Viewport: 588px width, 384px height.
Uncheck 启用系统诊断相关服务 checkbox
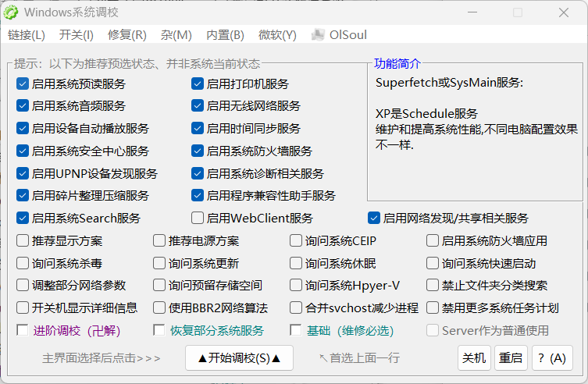pyautogui.click(x=198, y=173)
